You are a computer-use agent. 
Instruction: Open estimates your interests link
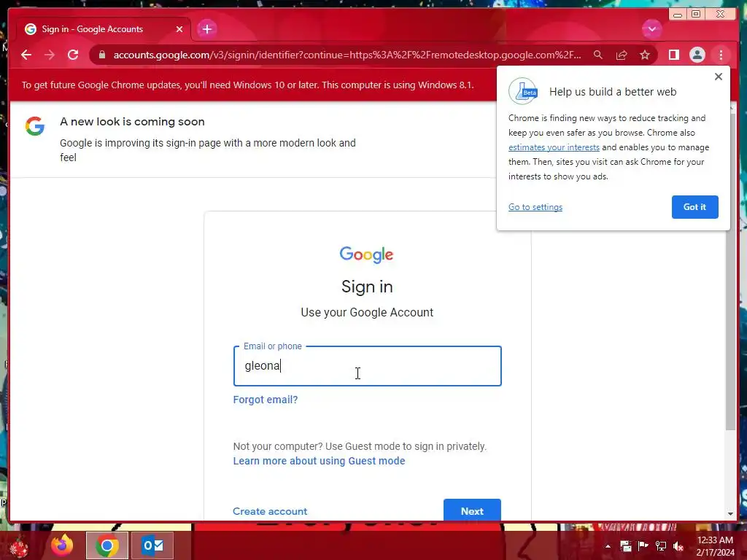[554, 147]
